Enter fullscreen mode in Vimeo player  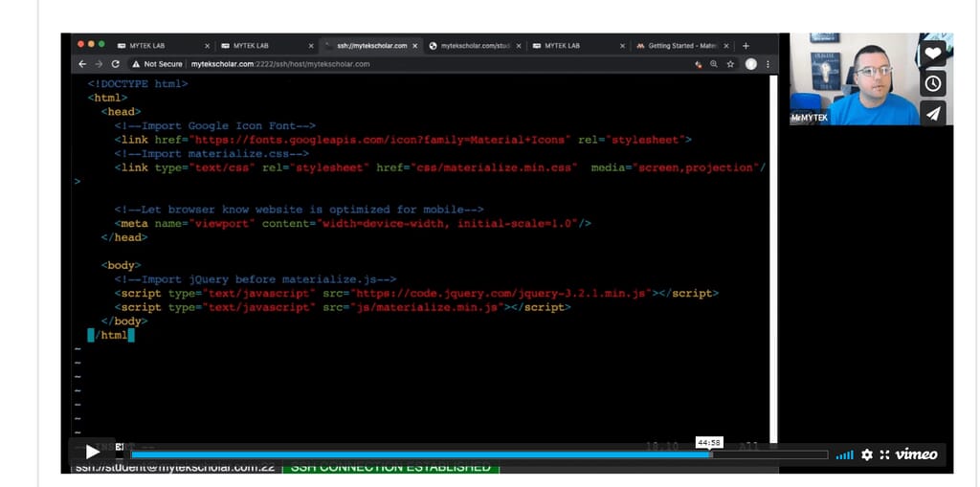click(884, 454)
